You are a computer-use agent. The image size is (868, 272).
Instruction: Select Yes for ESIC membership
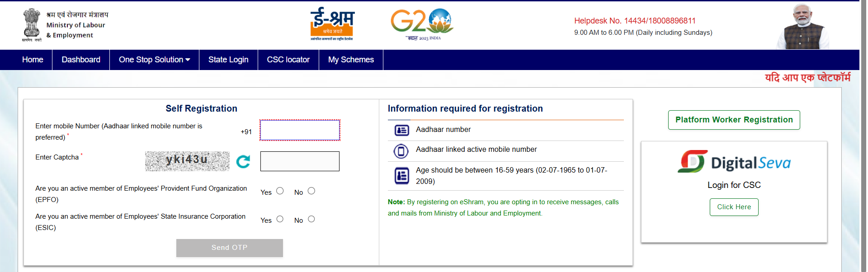tap(280, 219)
